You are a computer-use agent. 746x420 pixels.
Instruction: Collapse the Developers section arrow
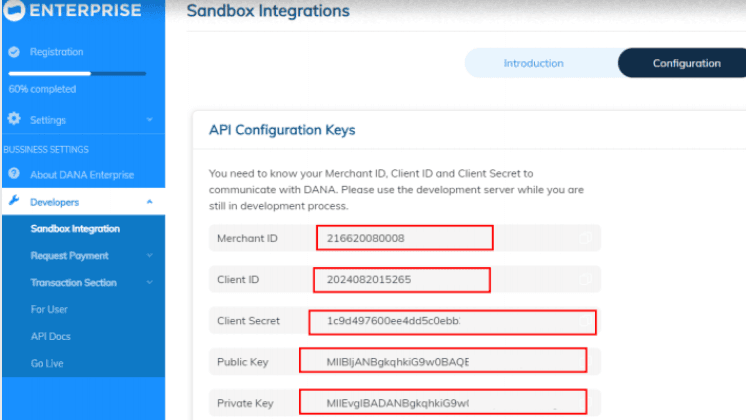pyautogui.click(x=149, y=202)
